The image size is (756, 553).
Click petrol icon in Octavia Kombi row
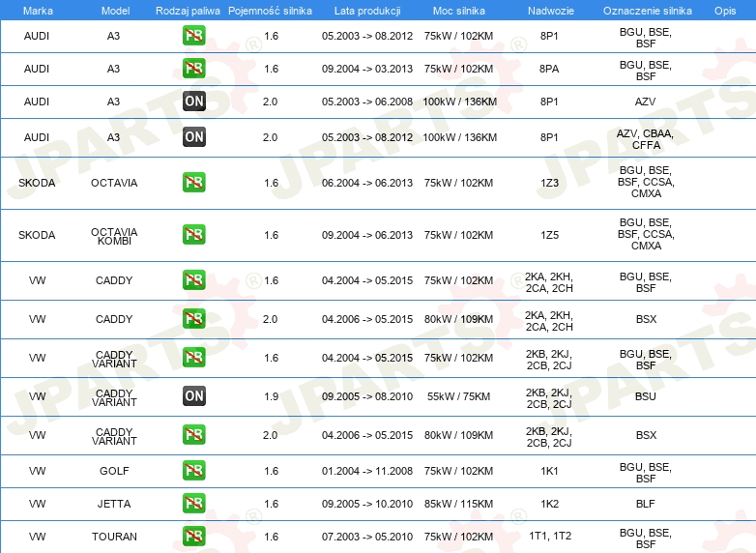coord(193,234)
